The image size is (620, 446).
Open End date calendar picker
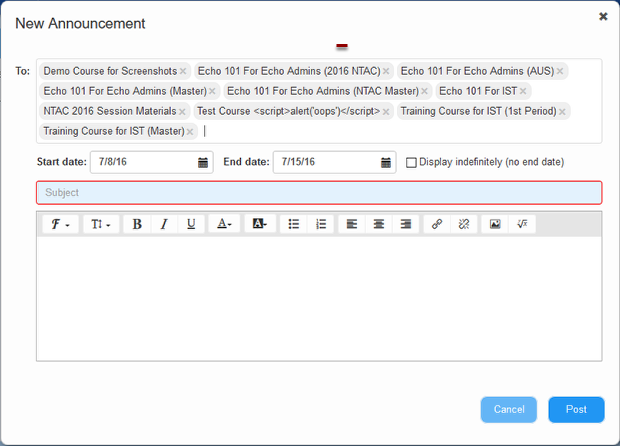point(386,162)
